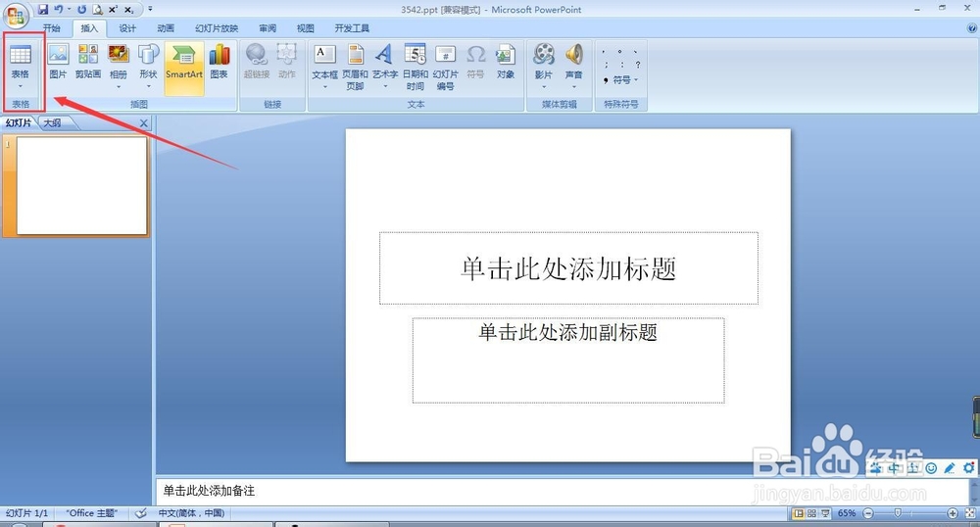Close the slides/outline pane
The height and width of the screenshot is (527, 980).
(144, 123)
